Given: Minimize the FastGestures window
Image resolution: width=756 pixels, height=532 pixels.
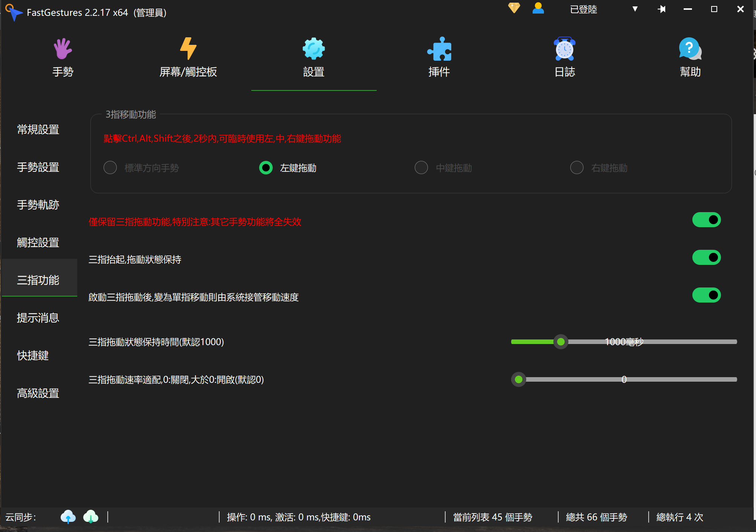Looking at the screenshot, I should click(x=688, y=9).
